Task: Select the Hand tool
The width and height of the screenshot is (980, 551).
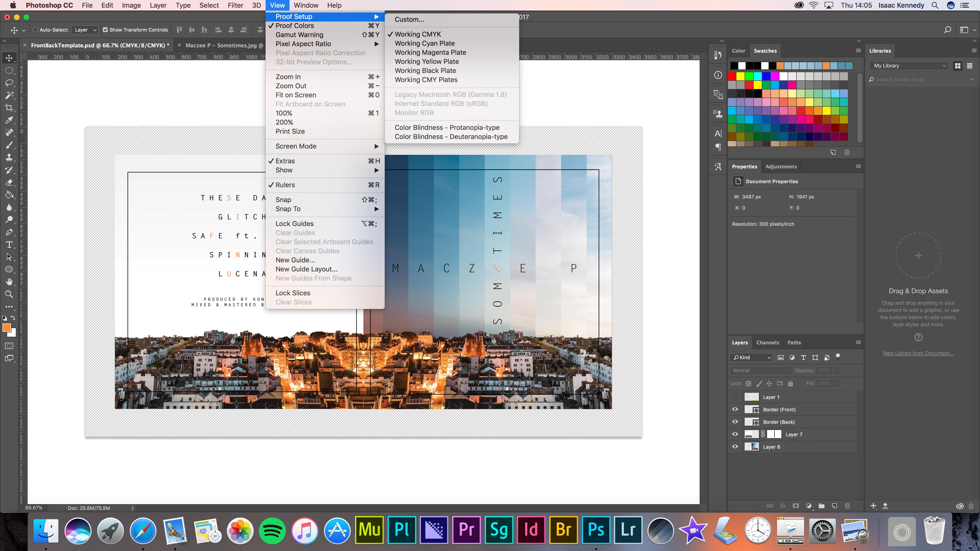Action: coord(9,282)
